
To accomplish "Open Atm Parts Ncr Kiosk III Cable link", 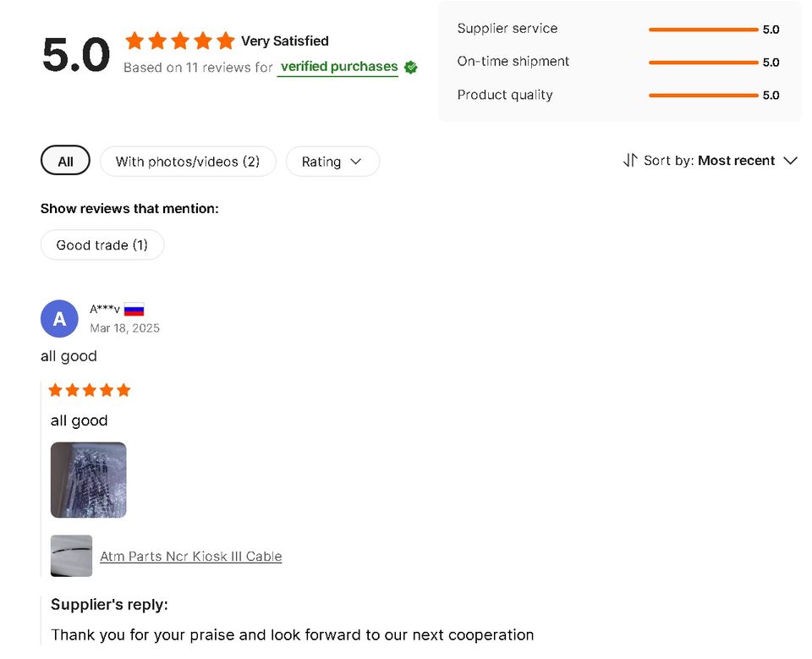I will (191, 557).
